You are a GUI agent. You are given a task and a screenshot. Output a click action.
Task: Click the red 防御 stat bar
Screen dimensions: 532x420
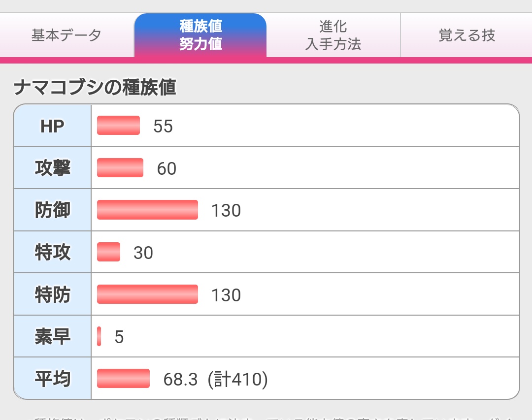(147, 210)
